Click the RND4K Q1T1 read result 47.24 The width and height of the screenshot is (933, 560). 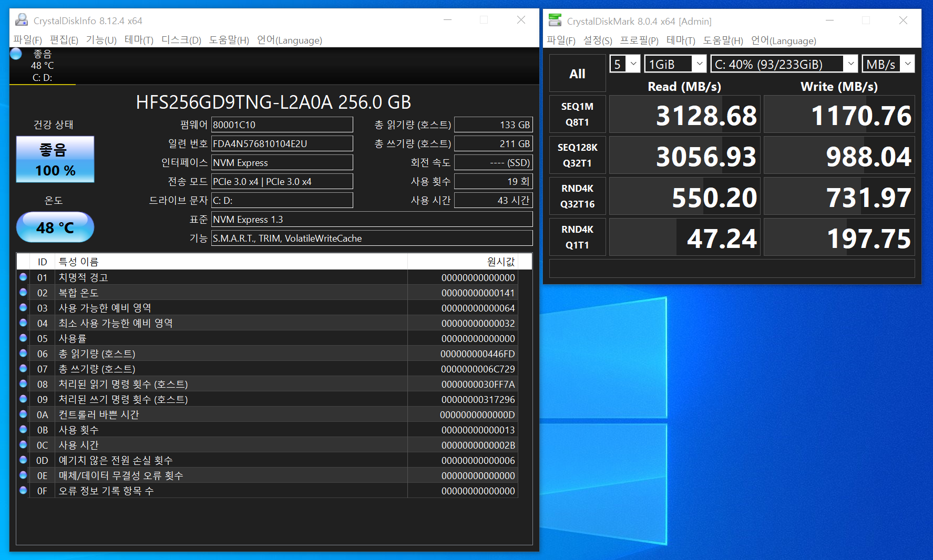click(x=684, y=237)
